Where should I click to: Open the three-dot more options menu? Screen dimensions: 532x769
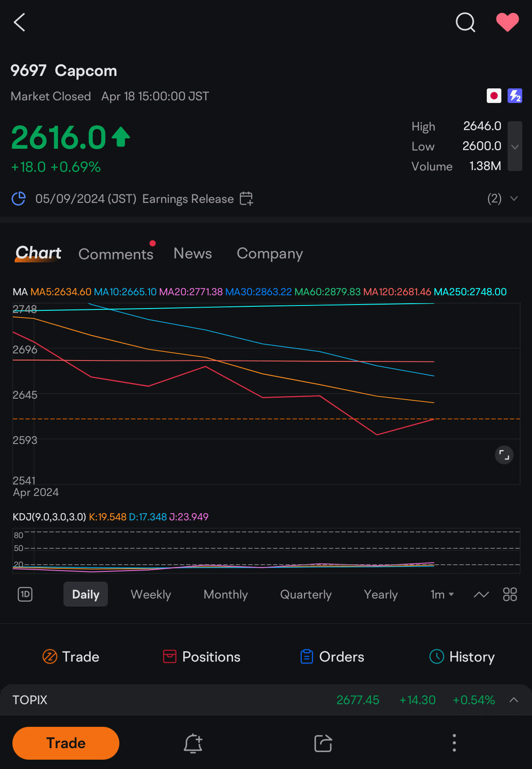pos(454,743)
